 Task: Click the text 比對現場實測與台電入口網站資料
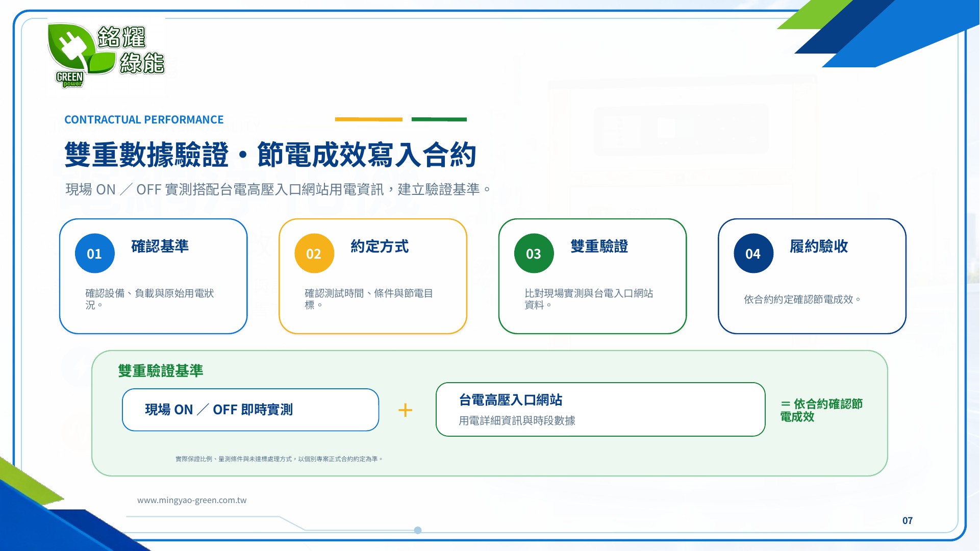coord(589,299)
